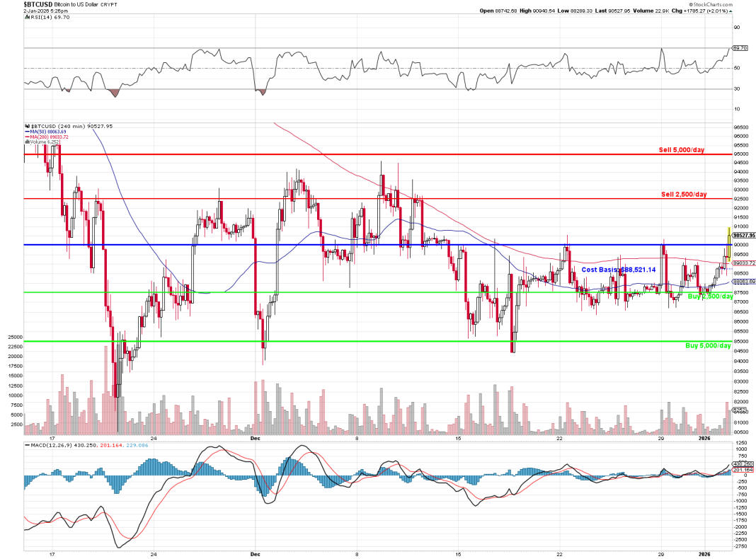Click the RSI value tag 69.70 on right axis
Viewport: 756px width, 559px height.
click(x=740, y=48)
